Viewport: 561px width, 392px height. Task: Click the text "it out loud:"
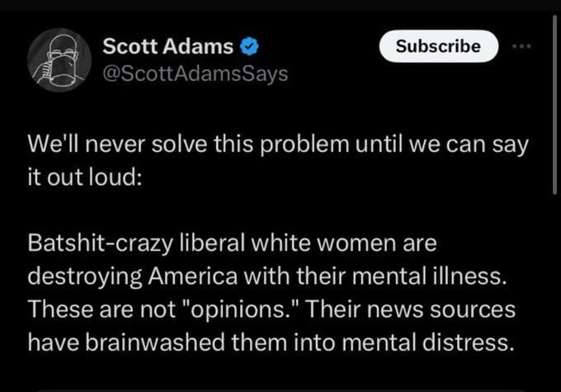pos(85,177)
